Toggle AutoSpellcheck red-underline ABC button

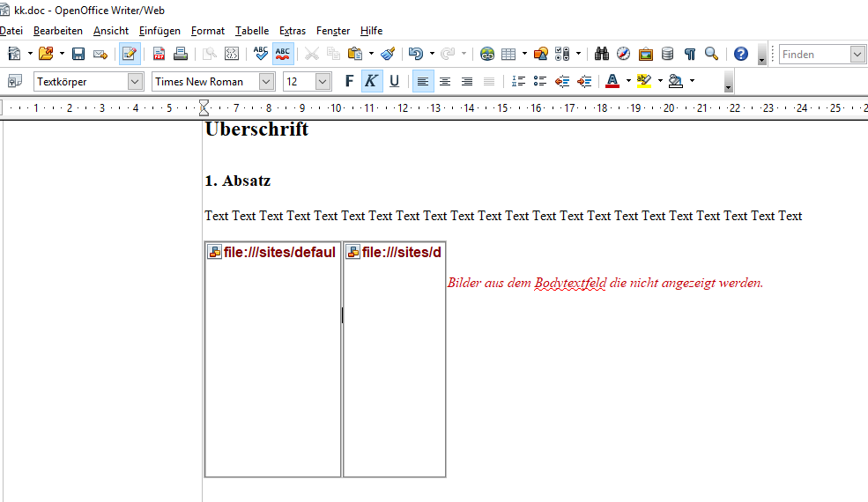[283, 54]
